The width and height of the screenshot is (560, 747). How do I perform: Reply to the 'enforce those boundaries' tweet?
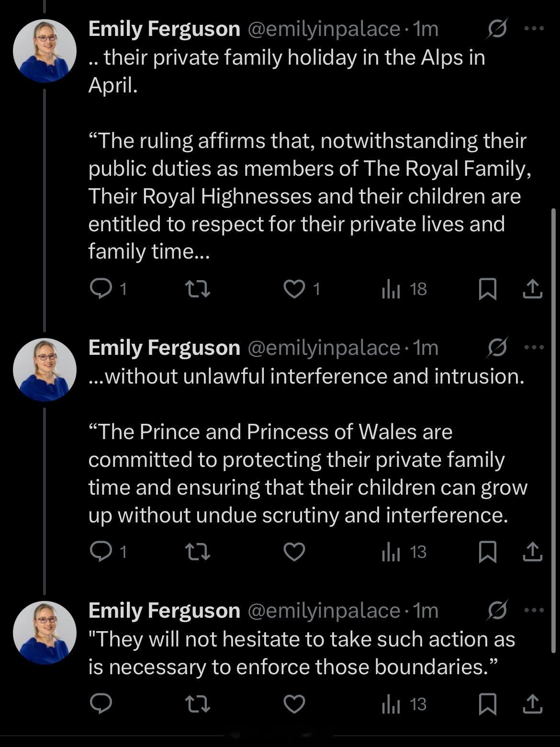pyautogui.click(x=101, y=704)
